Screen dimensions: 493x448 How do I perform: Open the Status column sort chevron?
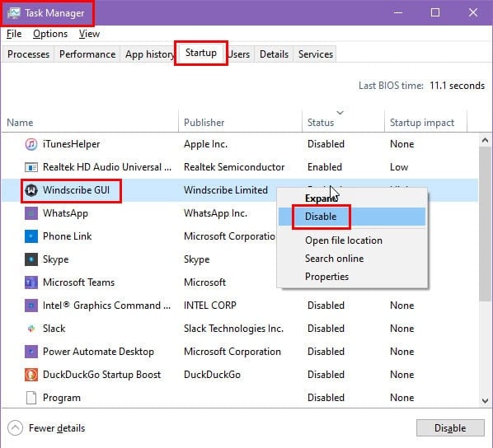[340, 113]
